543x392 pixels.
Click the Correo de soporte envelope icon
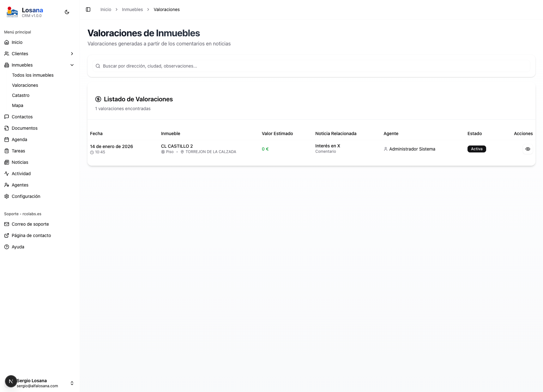coord(7,224)
